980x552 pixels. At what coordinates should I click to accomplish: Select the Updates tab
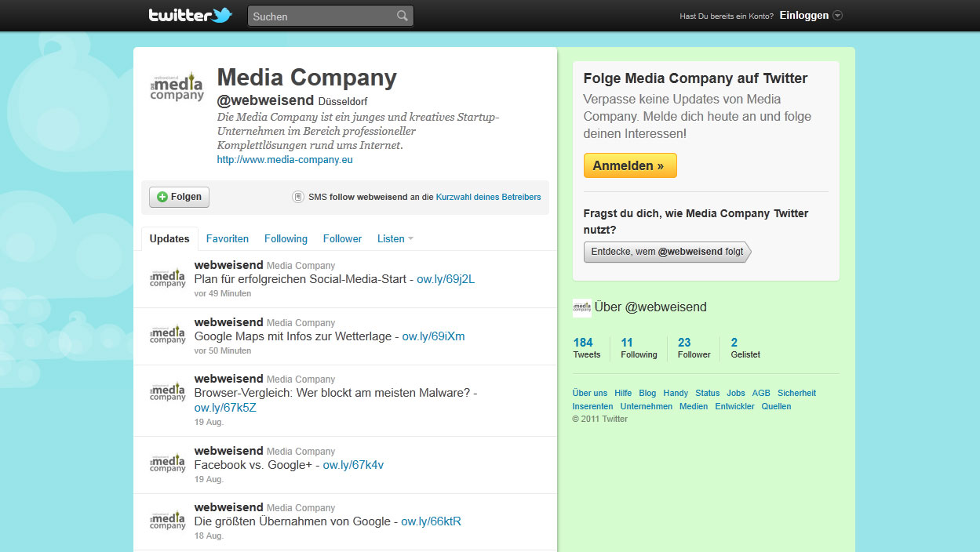coord(169,238)
